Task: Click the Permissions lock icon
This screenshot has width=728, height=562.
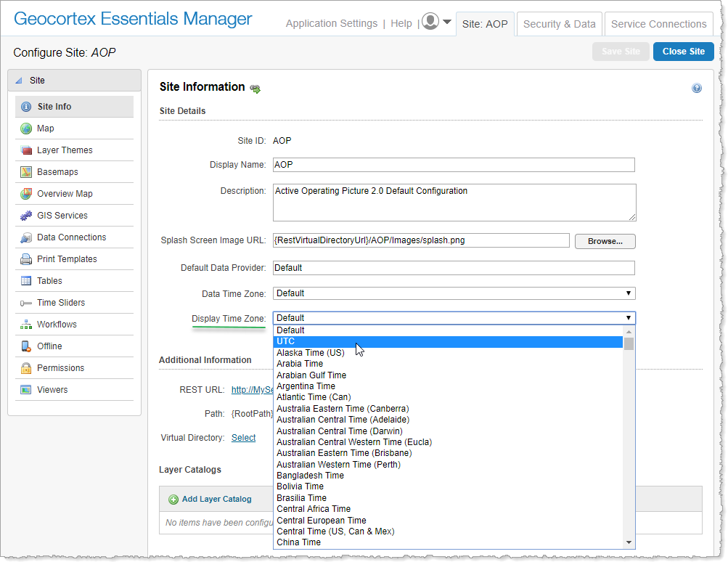Action: point(26,368)
